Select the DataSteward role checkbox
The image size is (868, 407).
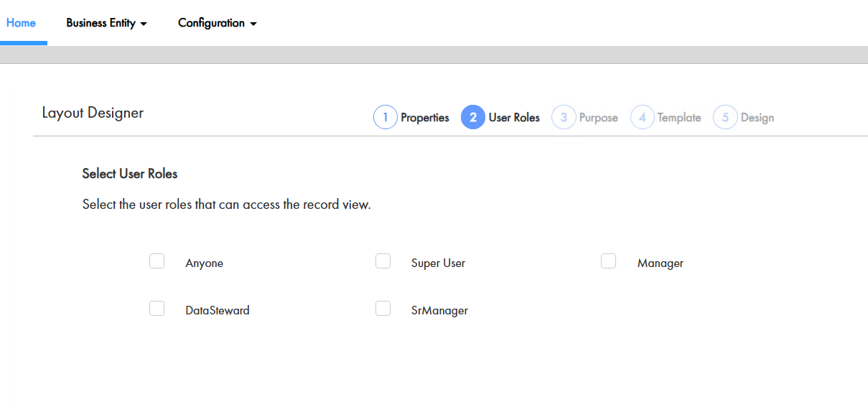(157, 309)
